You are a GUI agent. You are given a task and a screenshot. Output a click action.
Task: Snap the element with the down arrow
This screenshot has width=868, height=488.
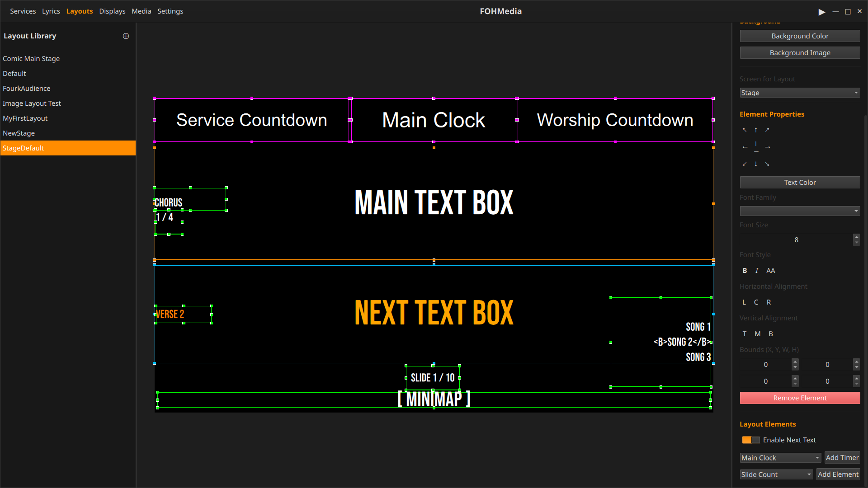756,164
